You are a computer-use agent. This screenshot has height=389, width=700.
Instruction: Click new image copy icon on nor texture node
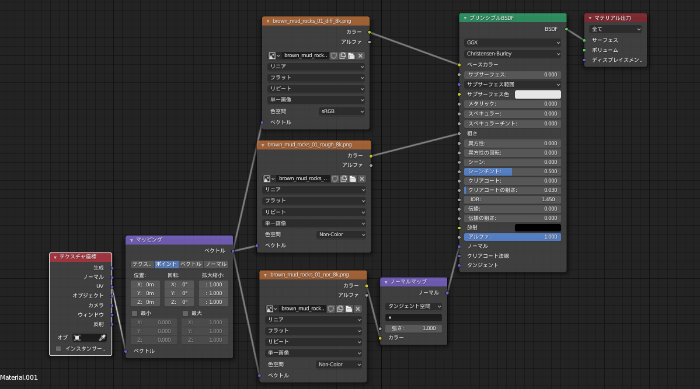(x=340, y=309)
